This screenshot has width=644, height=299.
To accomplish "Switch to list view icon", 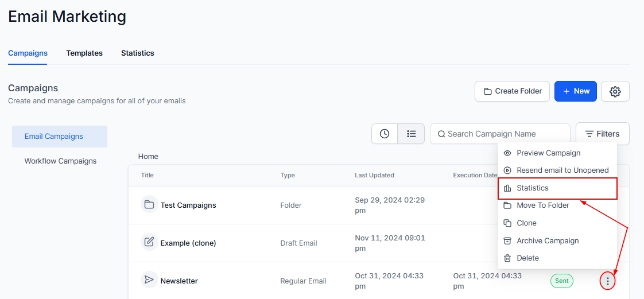I will (x=411, y=134).
